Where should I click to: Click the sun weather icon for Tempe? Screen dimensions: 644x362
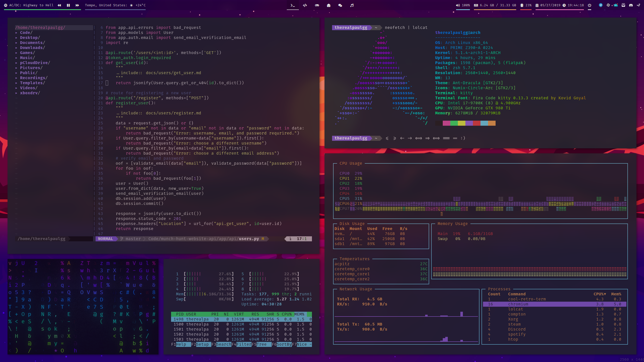(x=131, y=5)
